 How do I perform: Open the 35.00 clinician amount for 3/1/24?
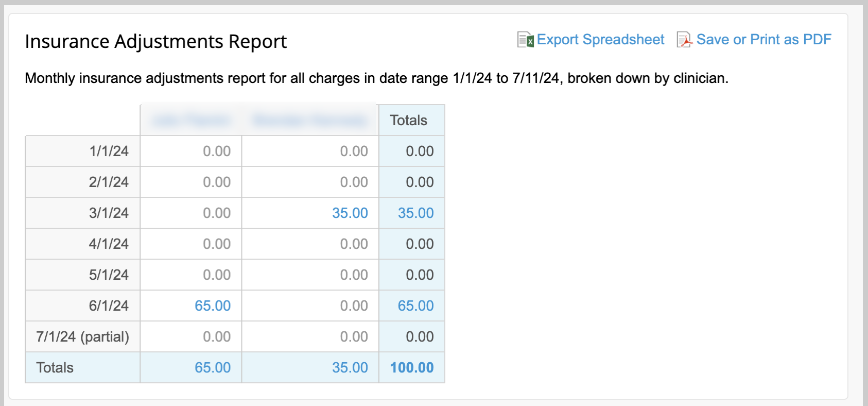click(350, 213)
